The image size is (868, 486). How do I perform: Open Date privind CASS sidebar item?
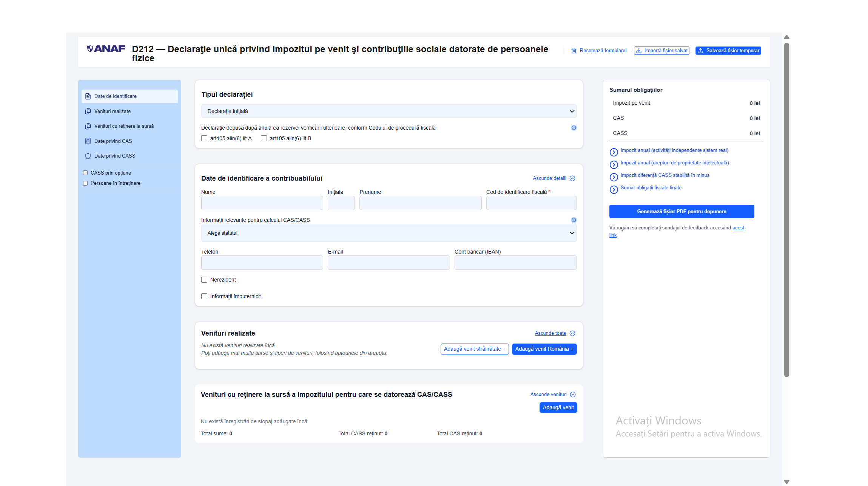[x=115, y=156]
